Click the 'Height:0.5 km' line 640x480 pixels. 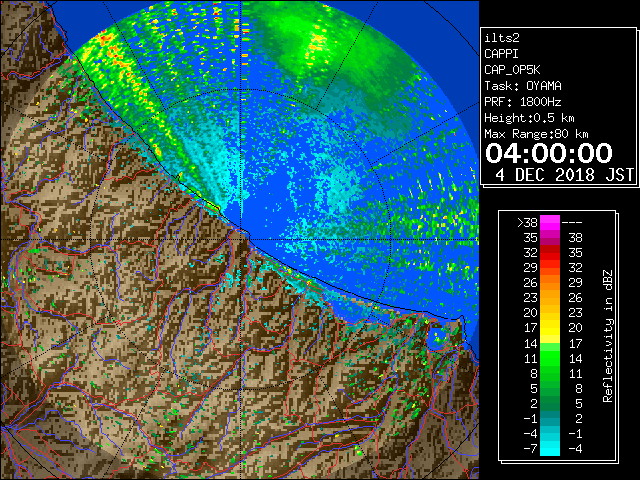coord(529,118)
